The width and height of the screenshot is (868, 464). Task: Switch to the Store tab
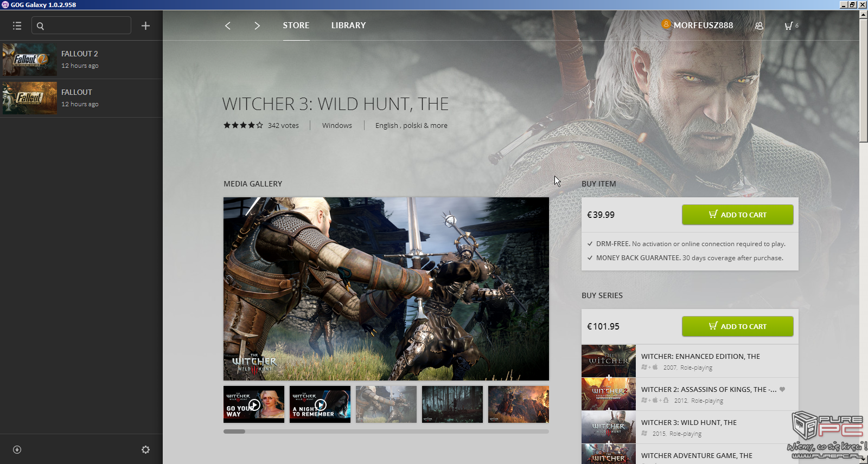click(296, 25)
